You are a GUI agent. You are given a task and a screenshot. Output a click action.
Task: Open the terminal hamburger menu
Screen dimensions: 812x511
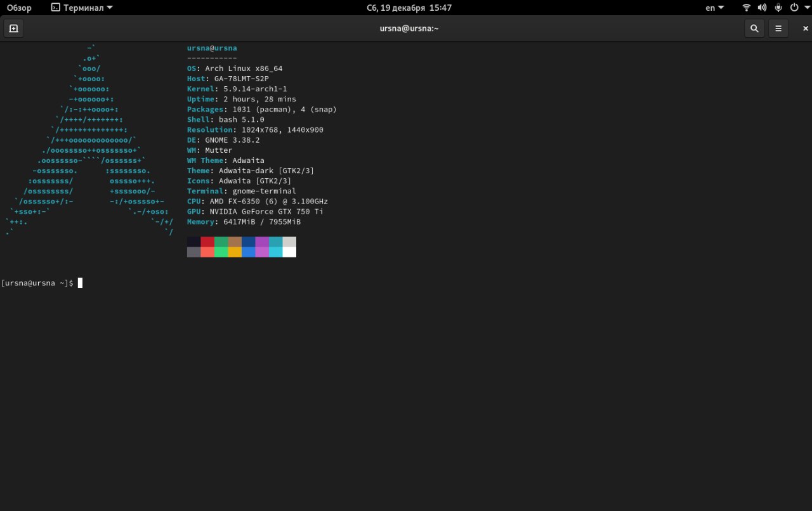pyautogui.click(x=778, y=29)
